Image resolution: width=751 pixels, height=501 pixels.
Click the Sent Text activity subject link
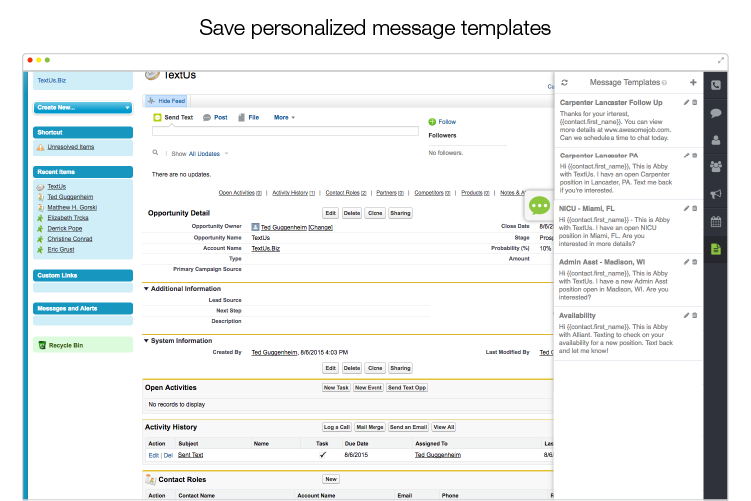(190, 455)
